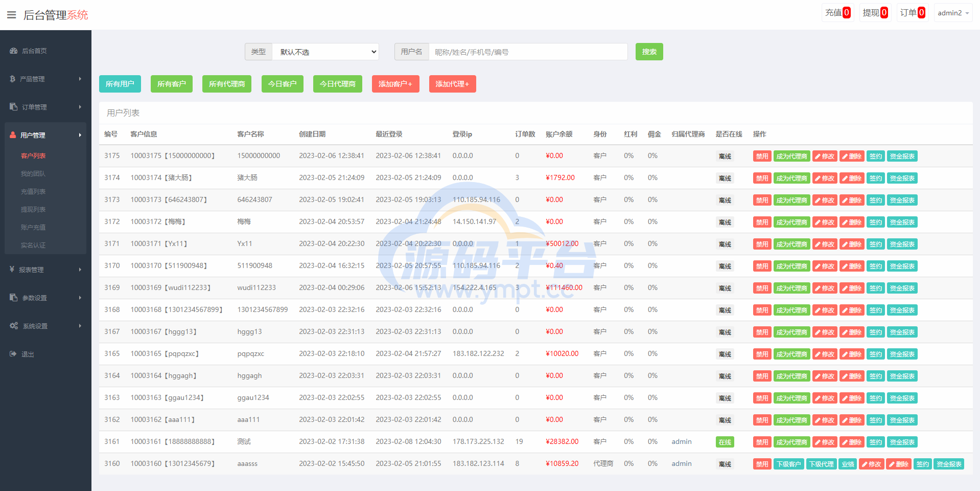Expand 系统设置 submenu arrow

coord(80,326)
